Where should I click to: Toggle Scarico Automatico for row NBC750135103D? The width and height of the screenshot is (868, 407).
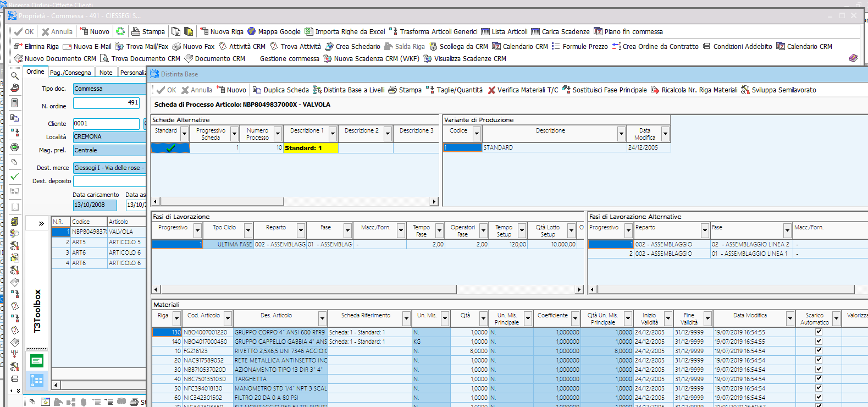click(819, 378)
